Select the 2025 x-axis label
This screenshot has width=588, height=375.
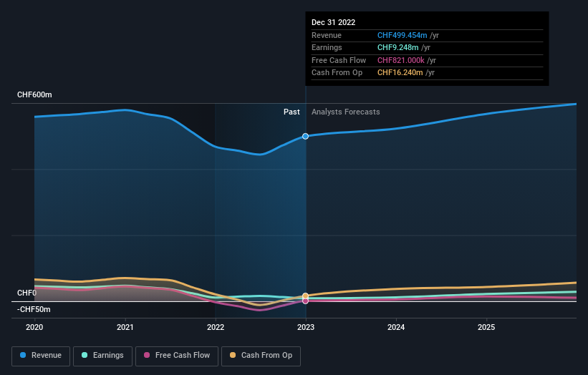coord(486,328)
